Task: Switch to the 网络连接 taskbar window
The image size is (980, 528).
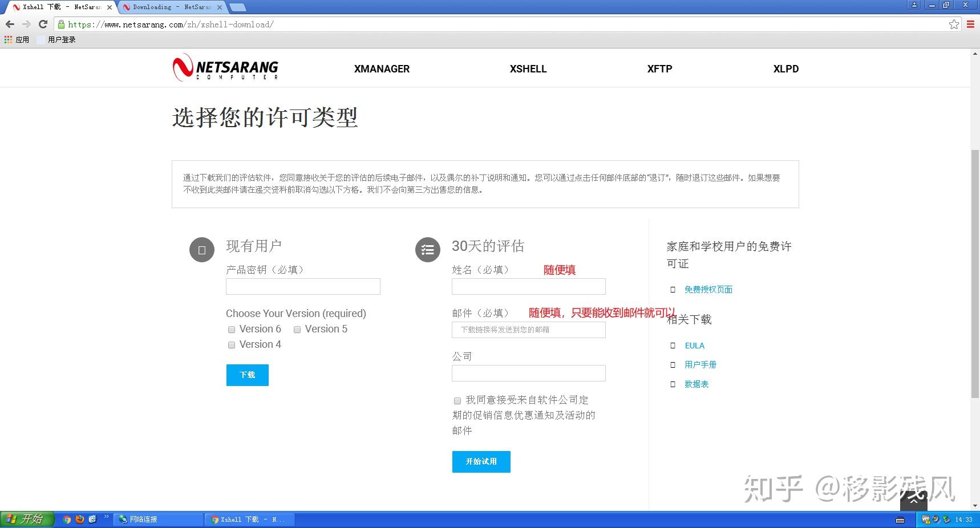Action: (x=159, y=519)
